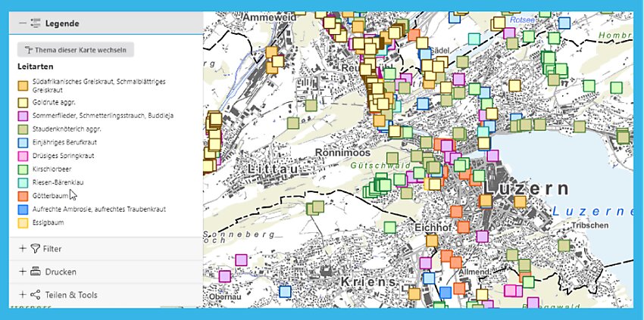Click the Goldrute aggr. legend swatch

point(23,102)
